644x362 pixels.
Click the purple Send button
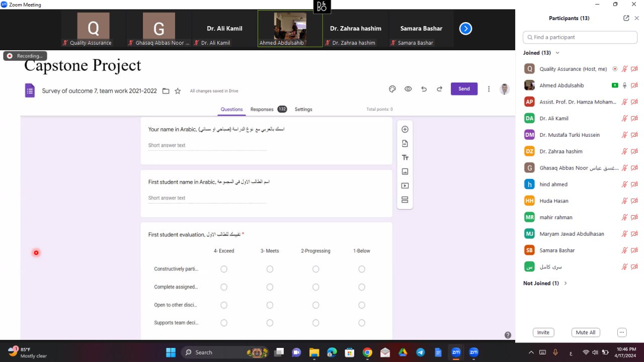coord(464,89)
